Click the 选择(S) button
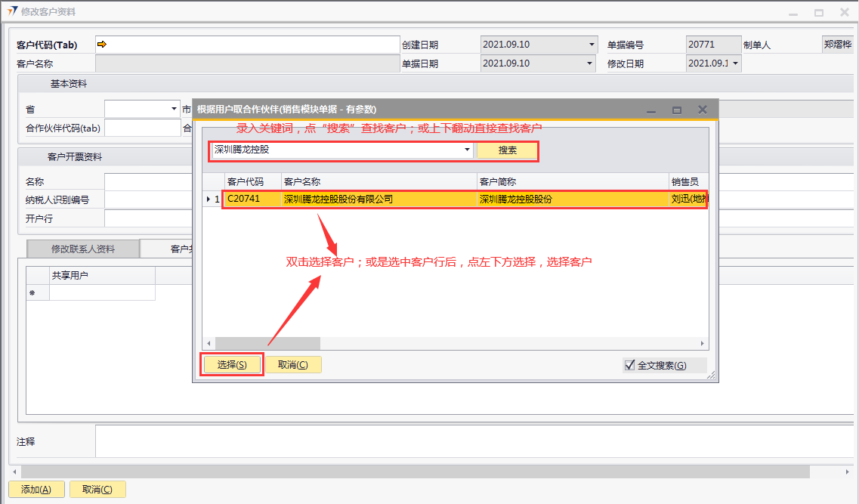This screenshot has height=504, width=859. pyautogui.click(x=232, y=365)
